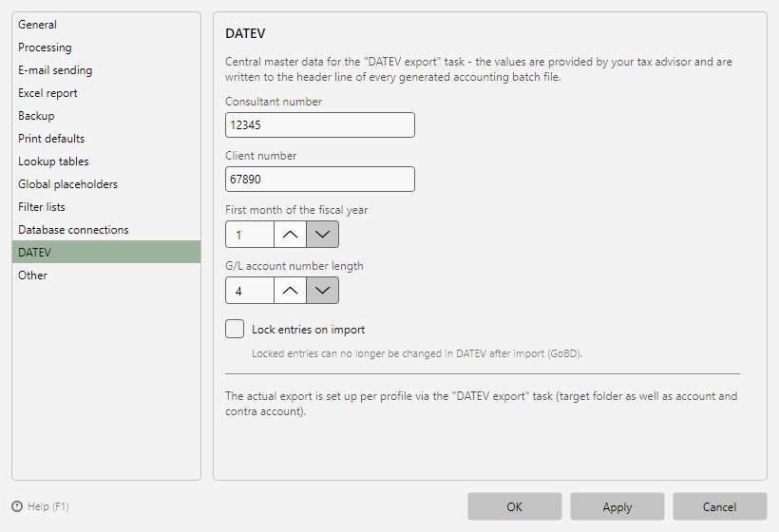The image size is (779, 532).
Task: Decrease G/L account number length
Action: (x=322, y=291)
